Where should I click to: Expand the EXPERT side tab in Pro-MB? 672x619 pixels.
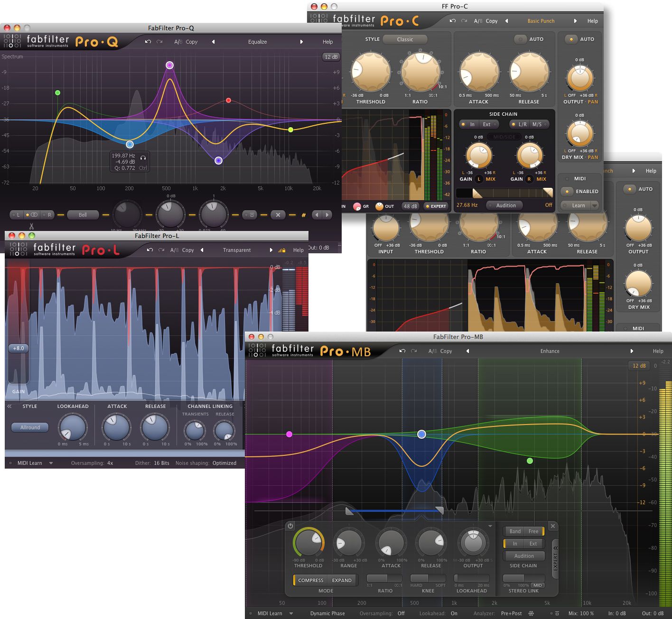coord(555,559)
